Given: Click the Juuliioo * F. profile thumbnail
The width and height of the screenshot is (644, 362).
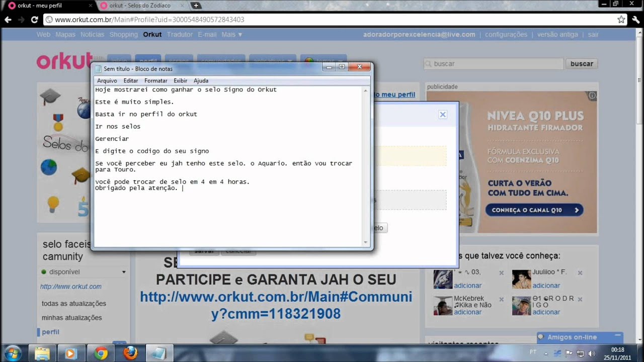Looking at the screenshot, I should (521, 279).
